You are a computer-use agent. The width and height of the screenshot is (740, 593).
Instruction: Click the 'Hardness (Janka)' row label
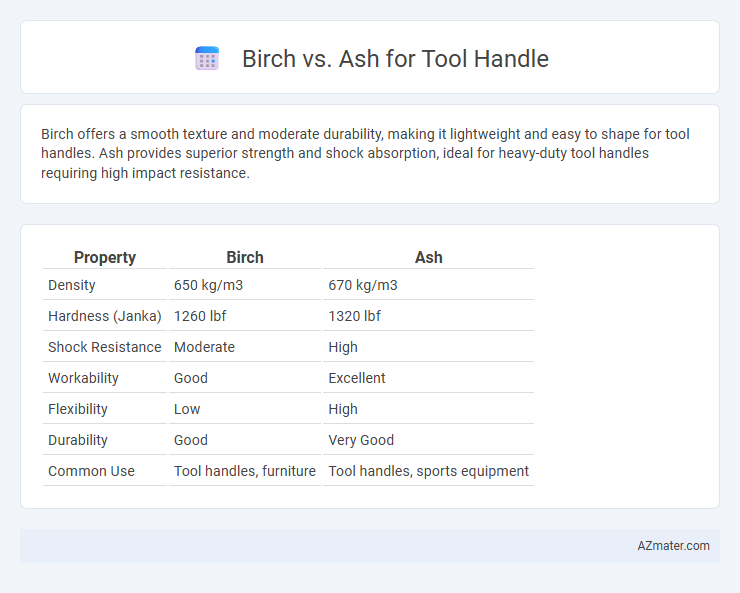[105, 316]
